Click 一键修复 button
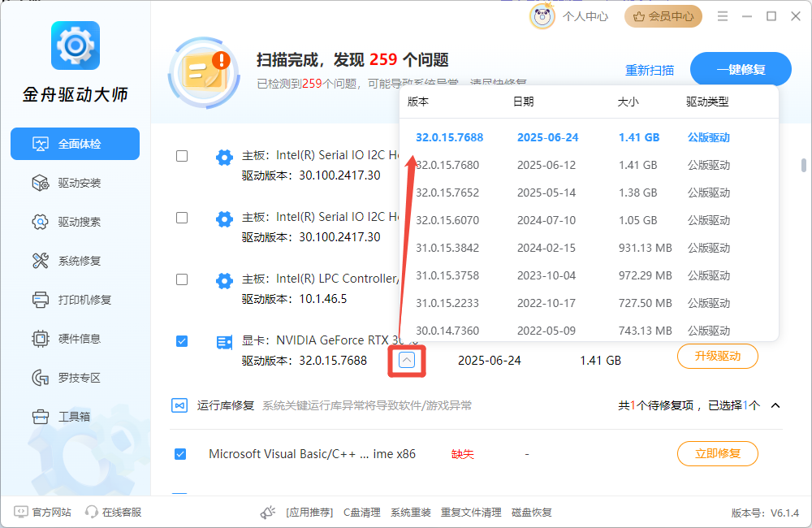Viewport: 812px width, 528px height. tap(741, 69)
